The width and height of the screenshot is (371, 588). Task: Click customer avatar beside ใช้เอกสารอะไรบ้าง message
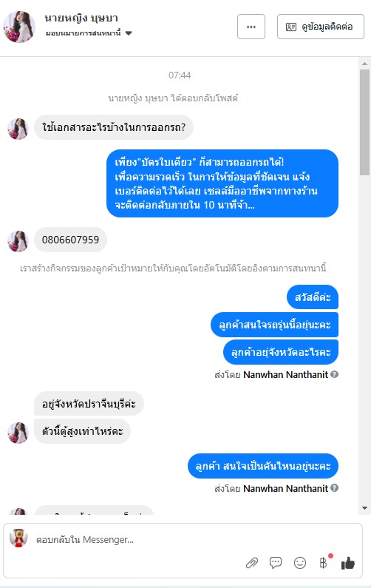tap(18, 129)
